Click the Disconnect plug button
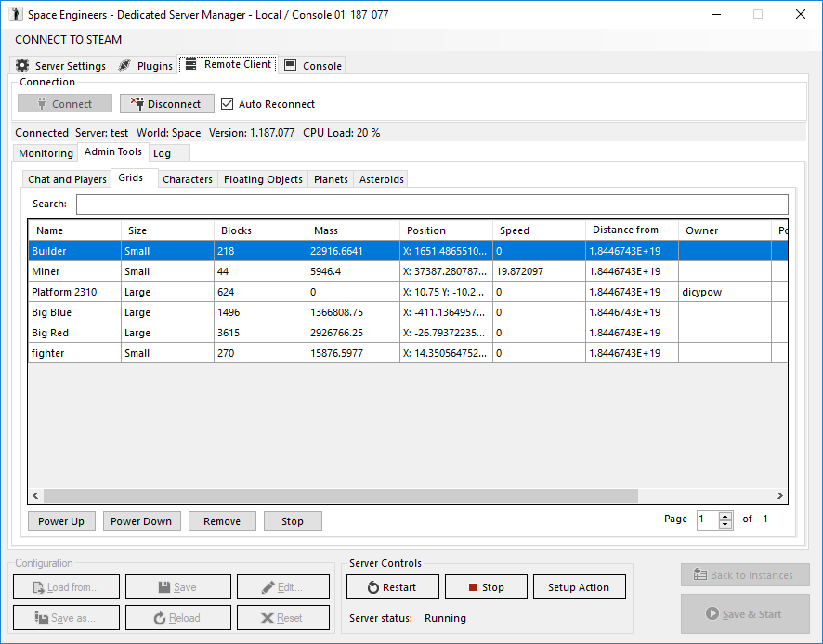823x644 pixels. pyautogui.click(x=167, y=103)
